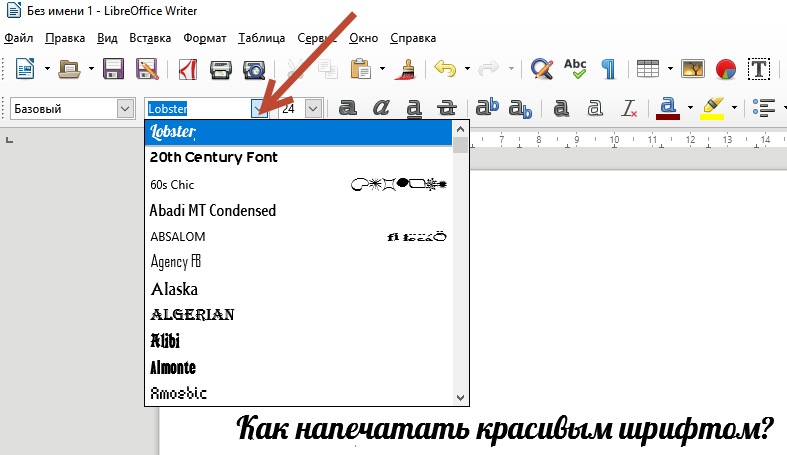Export directly as PDF icon
The width and height of the screenshot is (787, 455).
[x=187, y=69]
